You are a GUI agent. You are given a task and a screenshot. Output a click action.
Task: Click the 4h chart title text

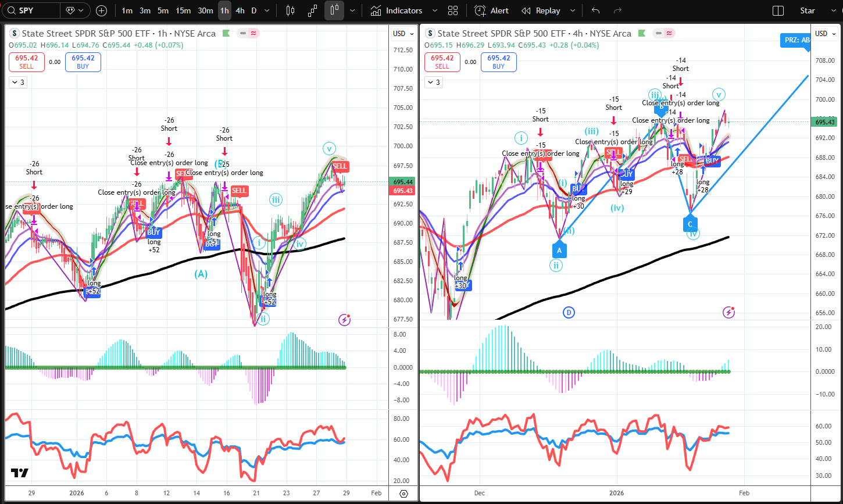click(534, 34)
